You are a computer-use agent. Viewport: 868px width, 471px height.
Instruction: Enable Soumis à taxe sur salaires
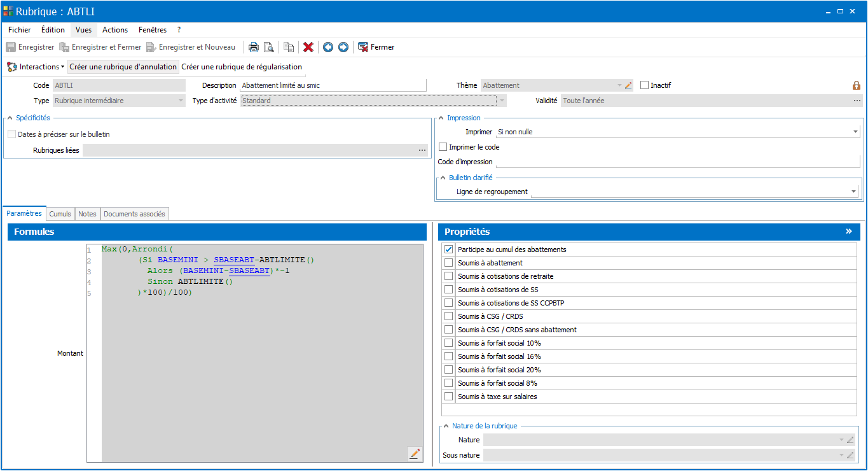click(x=449, y=397)
